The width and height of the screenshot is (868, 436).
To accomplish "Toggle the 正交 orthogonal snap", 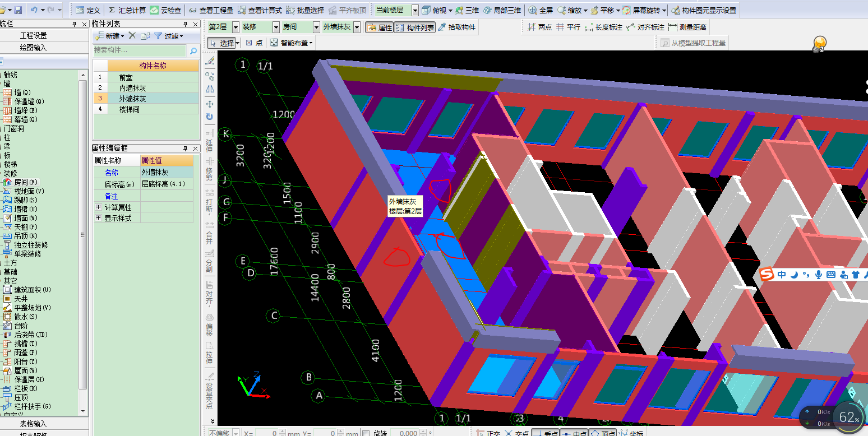I will (487, 433).
